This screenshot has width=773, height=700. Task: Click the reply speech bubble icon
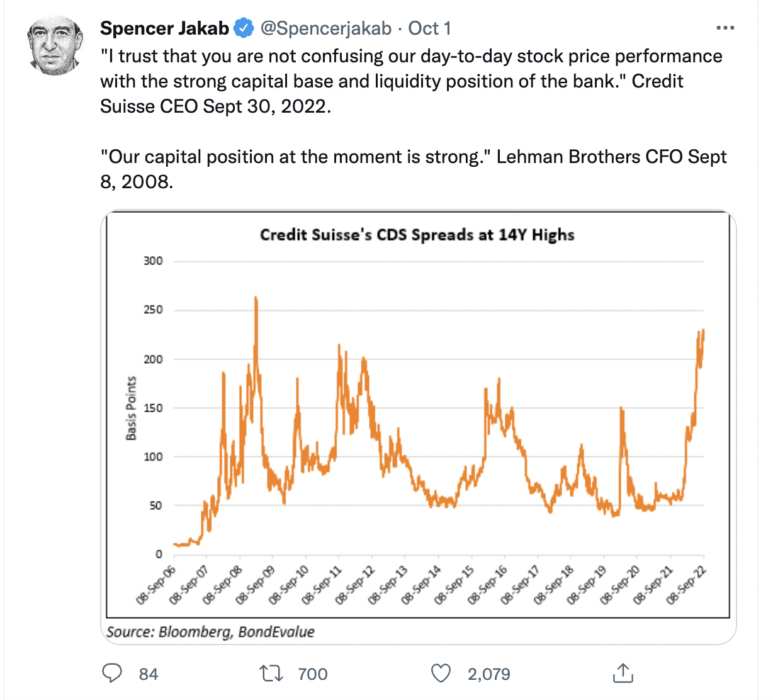[112, 674]
